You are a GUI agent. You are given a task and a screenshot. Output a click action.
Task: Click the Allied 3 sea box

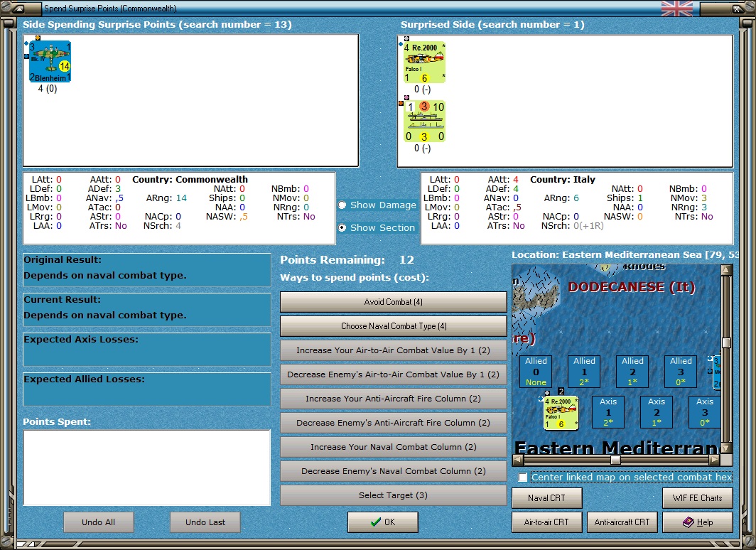(680, 372)
